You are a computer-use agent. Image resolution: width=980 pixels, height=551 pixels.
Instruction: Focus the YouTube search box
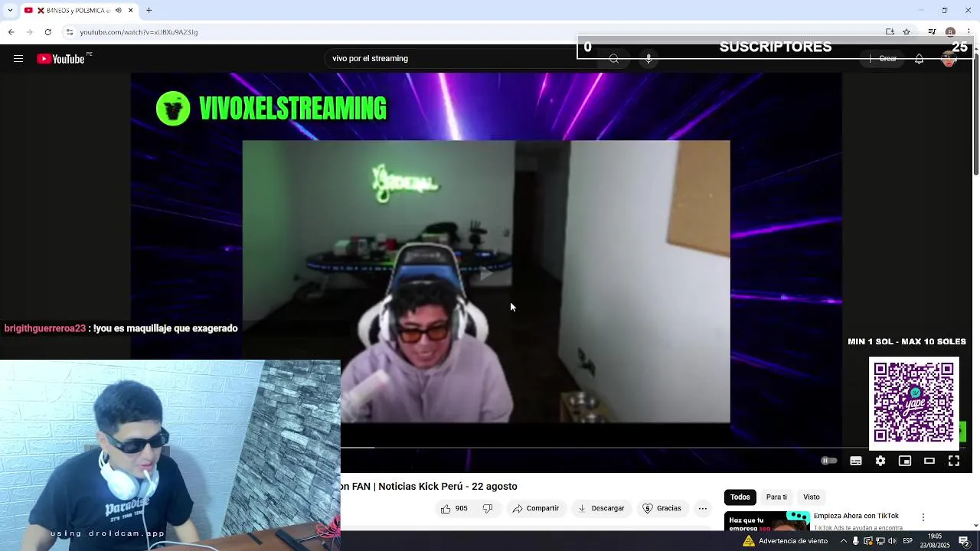[x=459, y=58]
